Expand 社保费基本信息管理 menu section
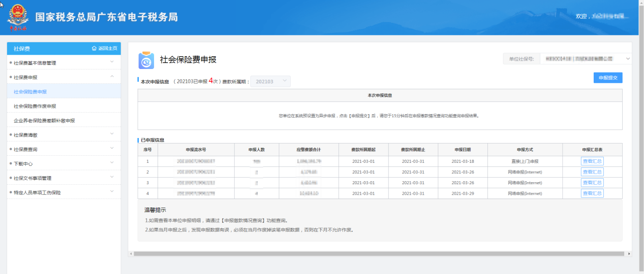Image resolution: width=644 pixels, height=274 pixels. pos(112,63)
